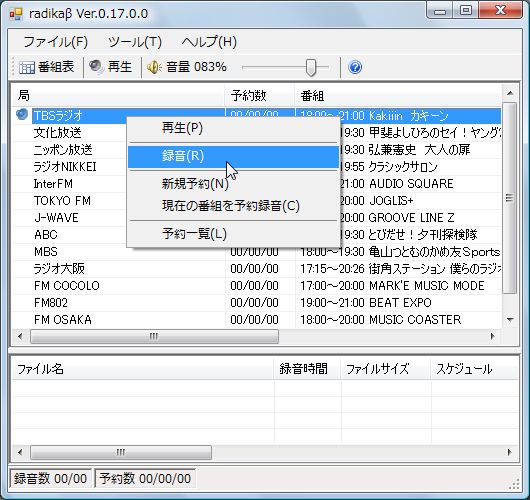Sort by the 予約数 column header
Image resolution: width=530 pixels, height=500 pixels.
[x=260, y=96]
